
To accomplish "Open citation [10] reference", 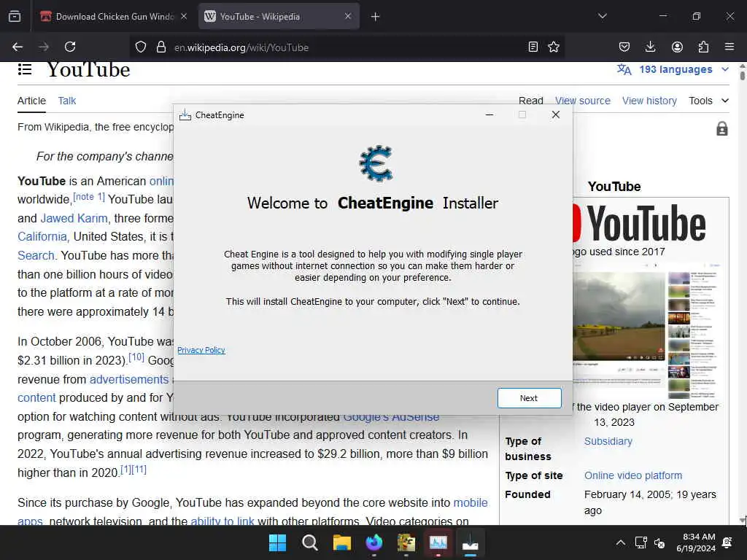I will click(x=136, y=357).
